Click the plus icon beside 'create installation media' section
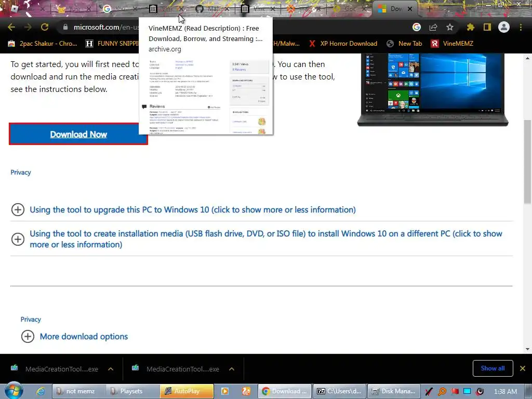This screenshot has width=532, height=399. (18, 239)
